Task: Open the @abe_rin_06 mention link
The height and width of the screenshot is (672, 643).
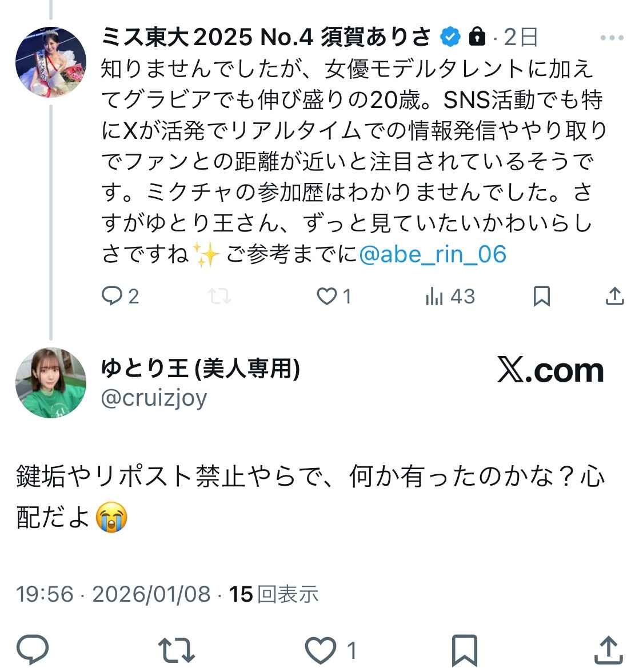Action: (433, 254)
